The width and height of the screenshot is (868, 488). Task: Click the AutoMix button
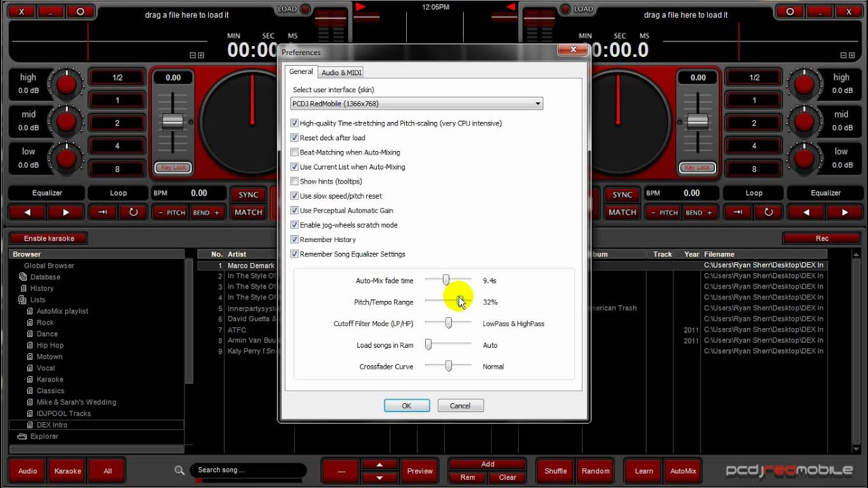[x=683, y=471]
